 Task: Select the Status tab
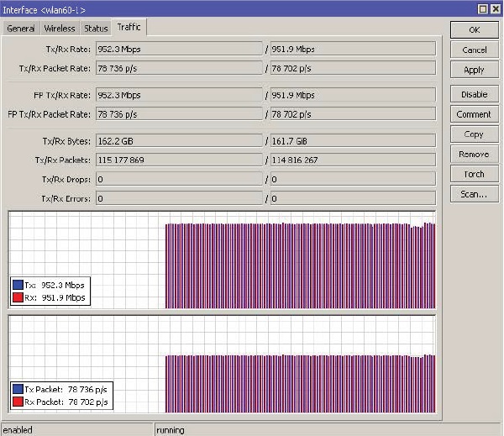[96, 29]
